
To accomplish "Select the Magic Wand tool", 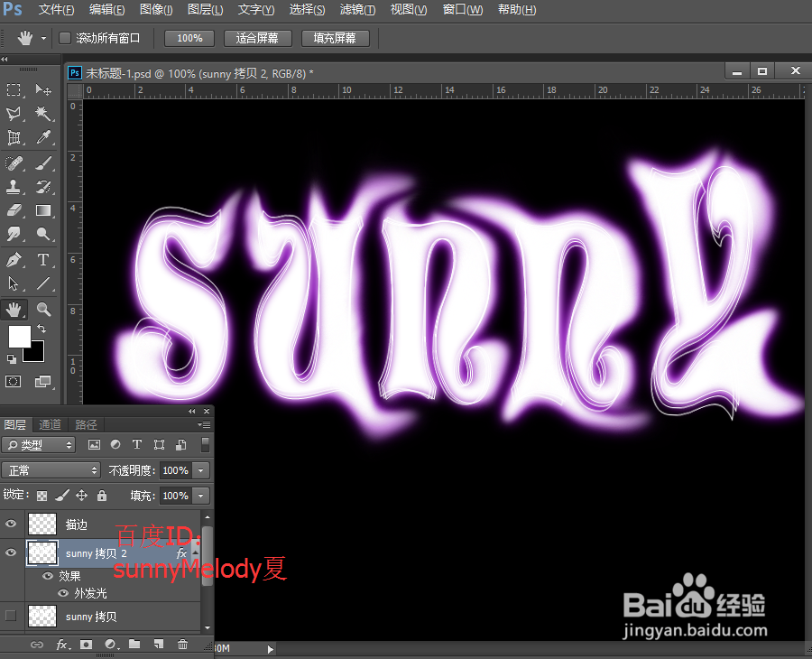I will tap(43, 114).
